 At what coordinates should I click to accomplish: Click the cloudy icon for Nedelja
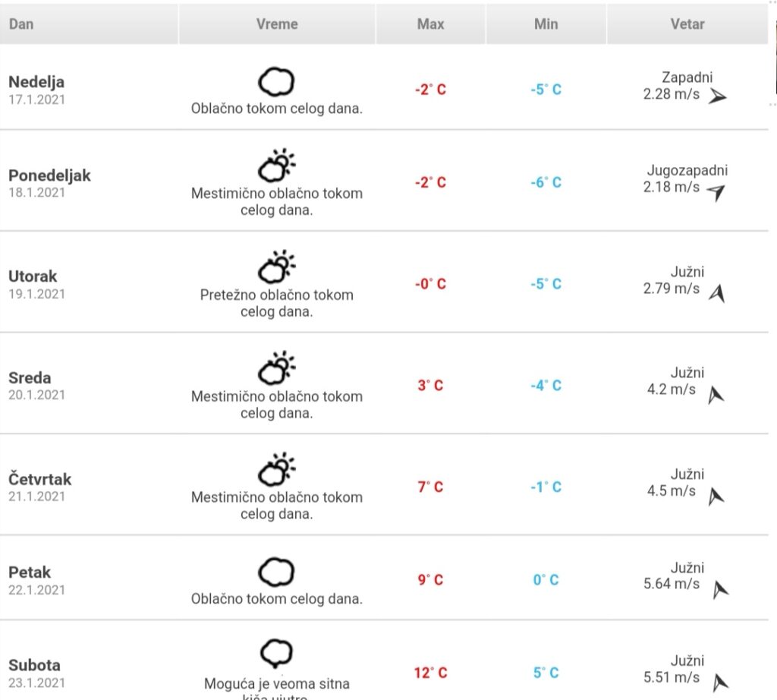(276, 82)
